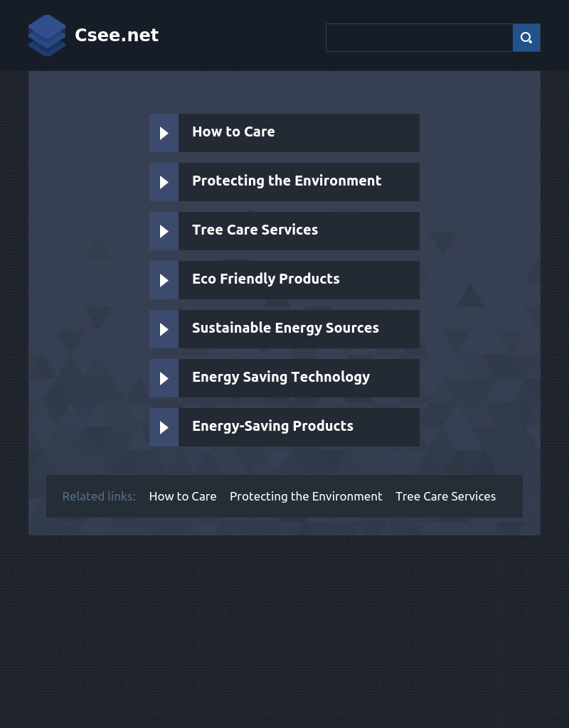This screenshot has height=728, width=569.
Task: Focus the search text field in header
Action: 419,38
